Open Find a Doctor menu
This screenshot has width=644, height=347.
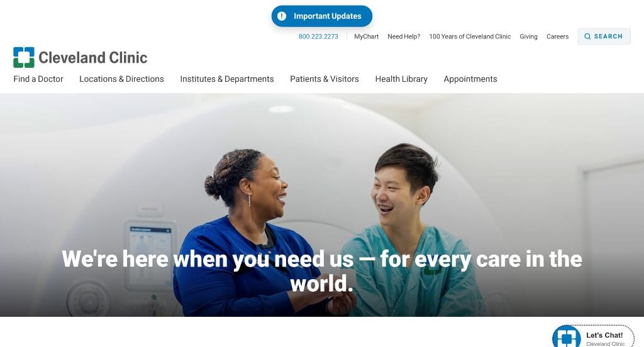tap(38, 79)
